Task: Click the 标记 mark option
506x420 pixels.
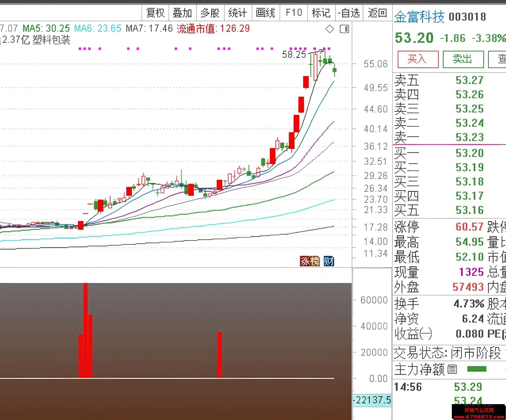Action: pyautogui.click(x=321, y=13)
